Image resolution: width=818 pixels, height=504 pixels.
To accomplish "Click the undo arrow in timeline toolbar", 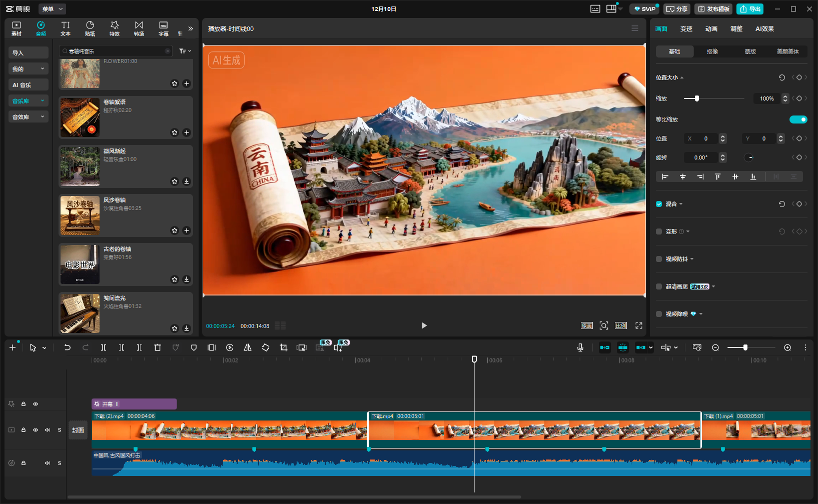I will [x=67, y=347].
